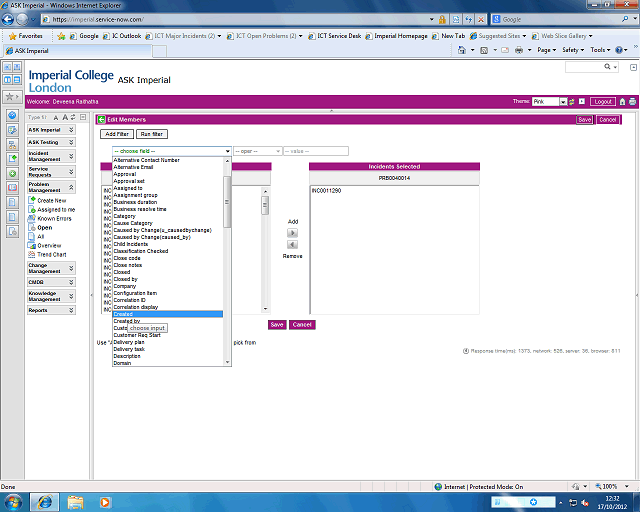
Task: Click the Logout button
Action: click(602, 102)
